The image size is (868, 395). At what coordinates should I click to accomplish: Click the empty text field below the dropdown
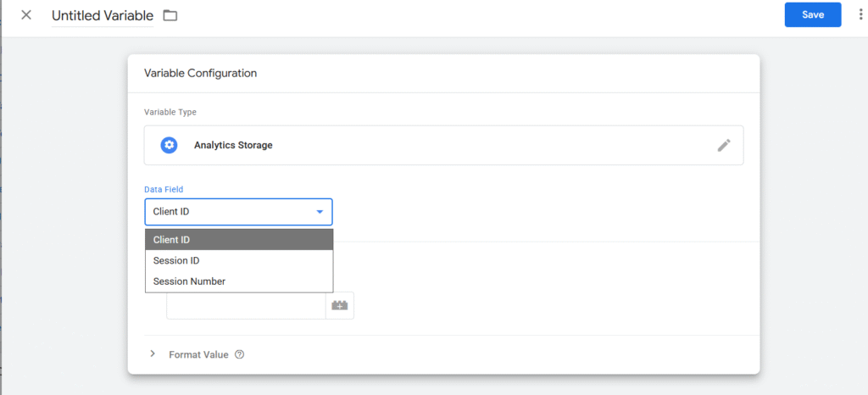246,306
